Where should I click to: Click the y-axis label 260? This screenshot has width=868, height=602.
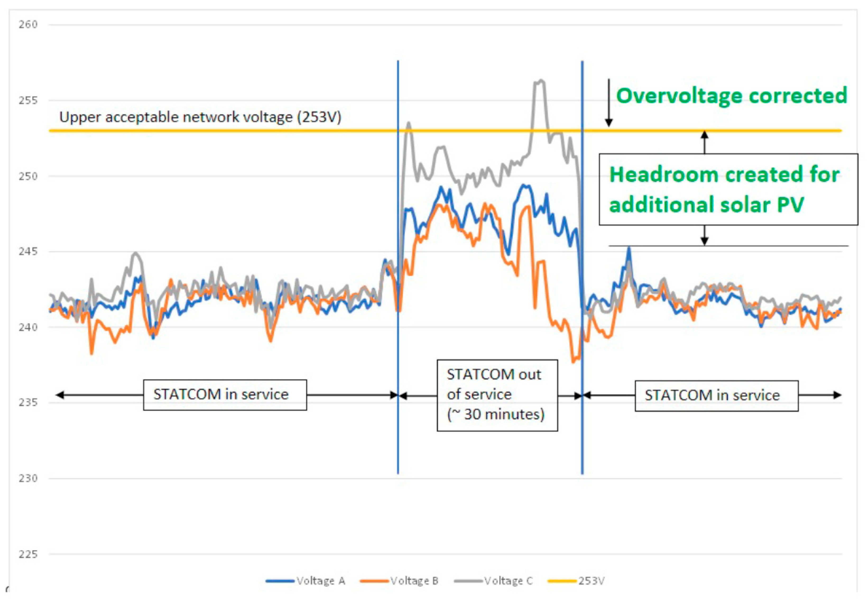28,25
